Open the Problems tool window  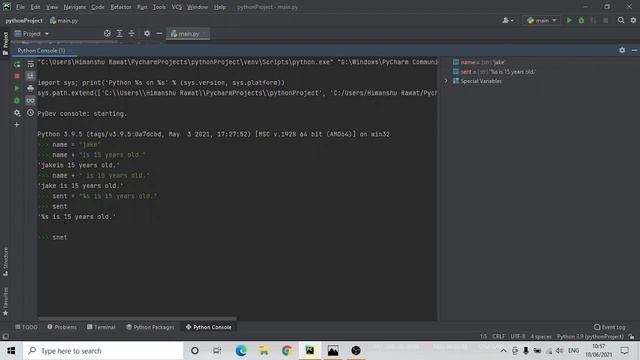coord(62,327)
